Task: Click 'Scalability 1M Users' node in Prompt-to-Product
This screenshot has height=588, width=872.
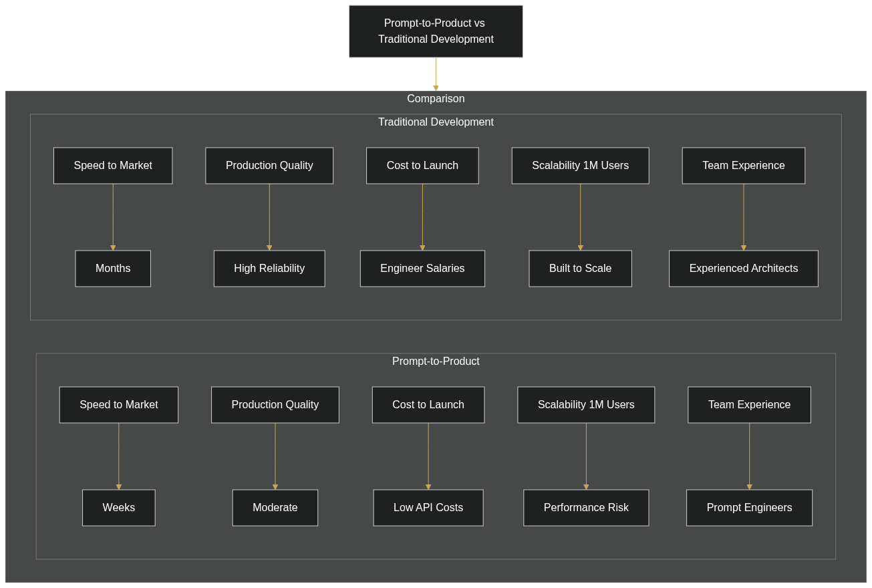Action: tap(586, 405)
